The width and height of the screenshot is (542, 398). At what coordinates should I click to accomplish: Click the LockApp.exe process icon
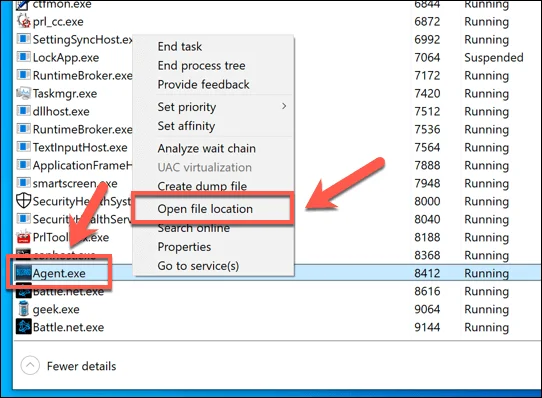pos(24,57)
